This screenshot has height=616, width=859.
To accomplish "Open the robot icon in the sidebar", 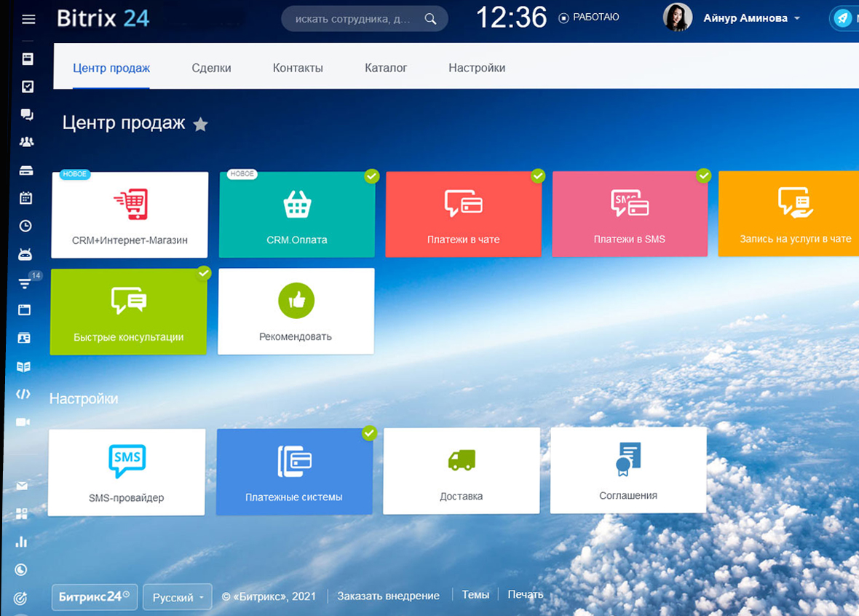I will click(25, 254).
